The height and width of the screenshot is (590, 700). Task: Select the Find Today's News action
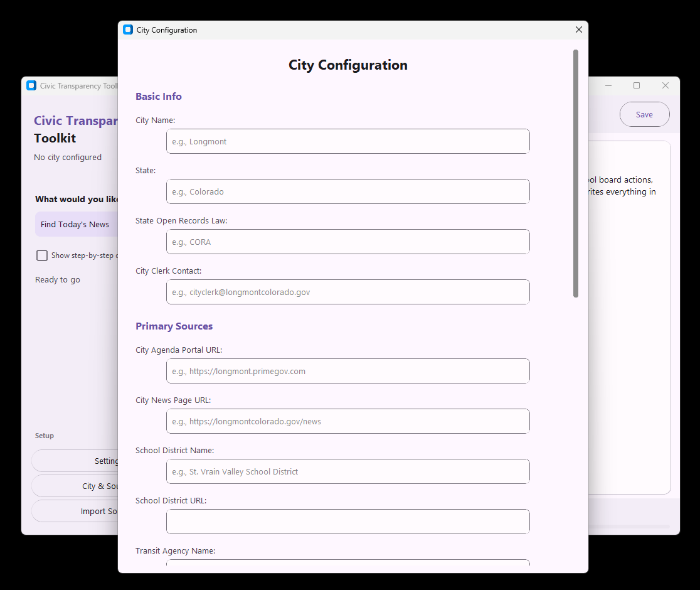(77, 224)
